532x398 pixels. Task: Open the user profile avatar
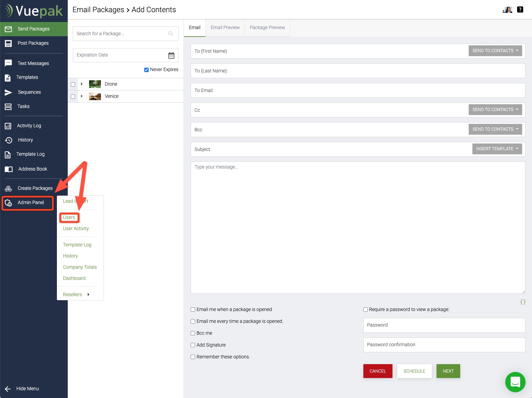pos(507,10)
